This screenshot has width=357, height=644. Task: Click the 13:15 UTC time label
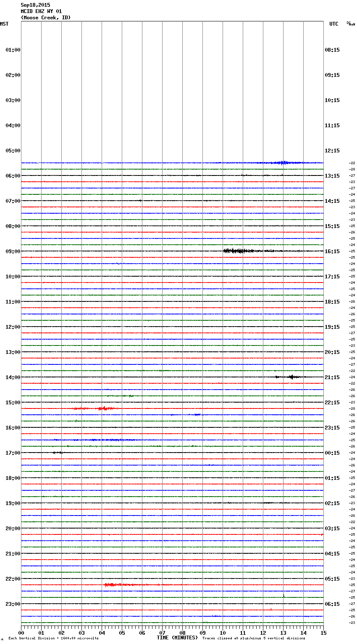point(332,176)
